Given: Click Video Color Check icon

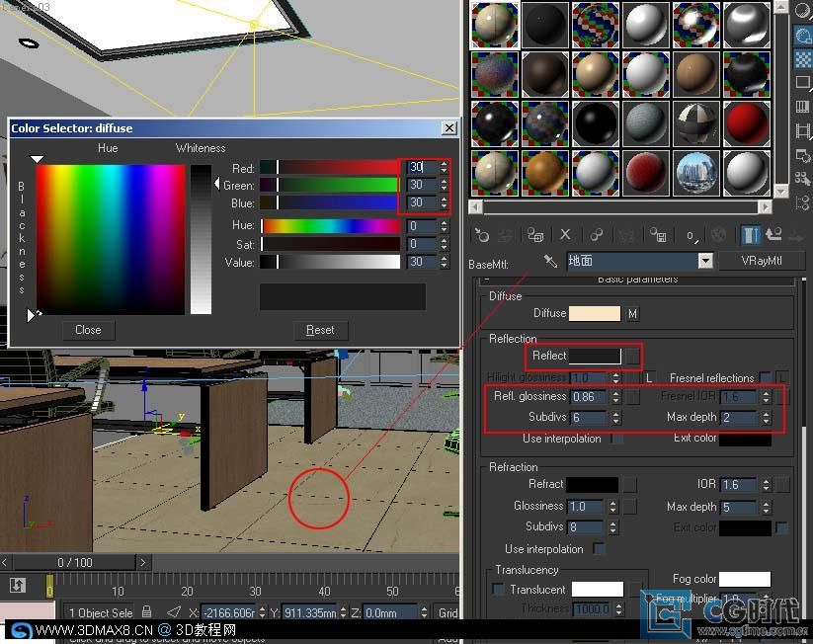Looking at the screenshot, I should click(x=803, y=108).
